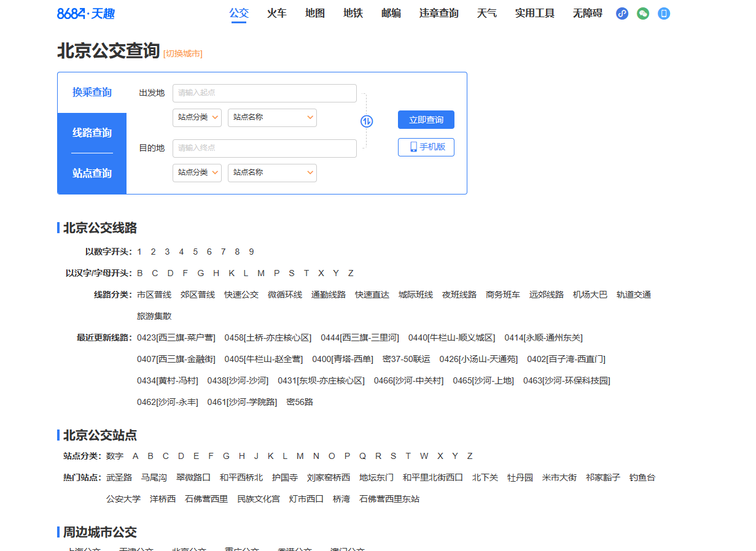Open the 机场大巴 route category
This screenshot has width=756, height=551.
pyautogui.click(x=590, y=295)
